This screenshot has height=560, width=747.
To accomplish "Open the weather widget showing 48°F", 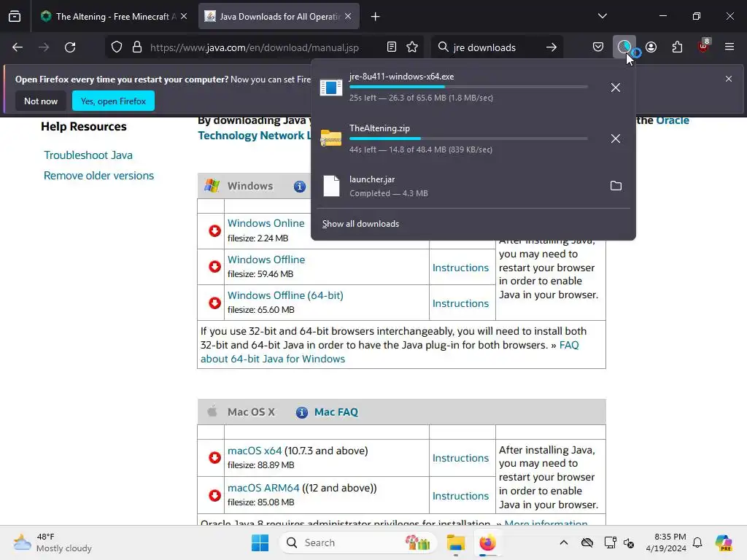I will 53,542.
